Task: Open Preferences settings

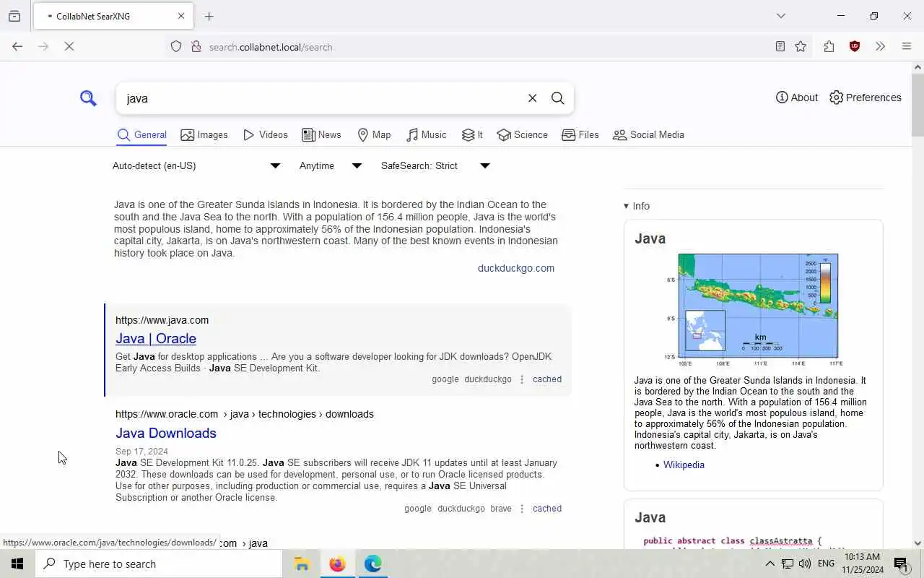Action: [x=865, y=98]
